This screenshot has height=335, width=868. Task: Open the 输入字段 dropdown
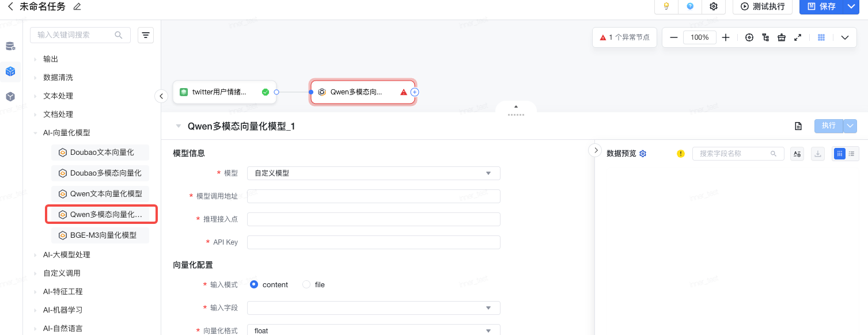click(373, 308)
